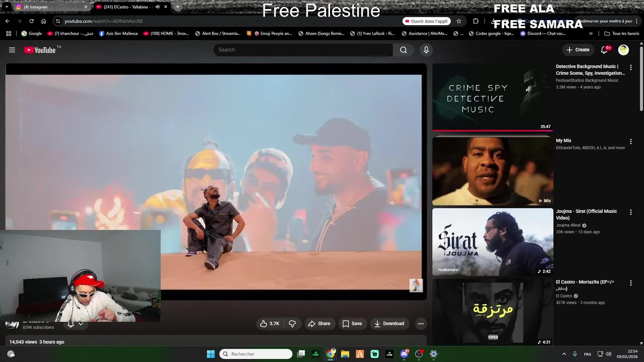Share the video
Screen dimensions: 644x362
319,324
